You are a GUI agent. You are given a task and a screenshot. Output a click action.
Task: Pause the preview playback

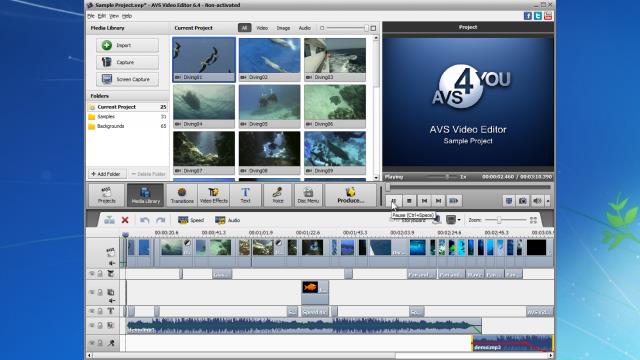pyautogui.click(x=393, y=201)
